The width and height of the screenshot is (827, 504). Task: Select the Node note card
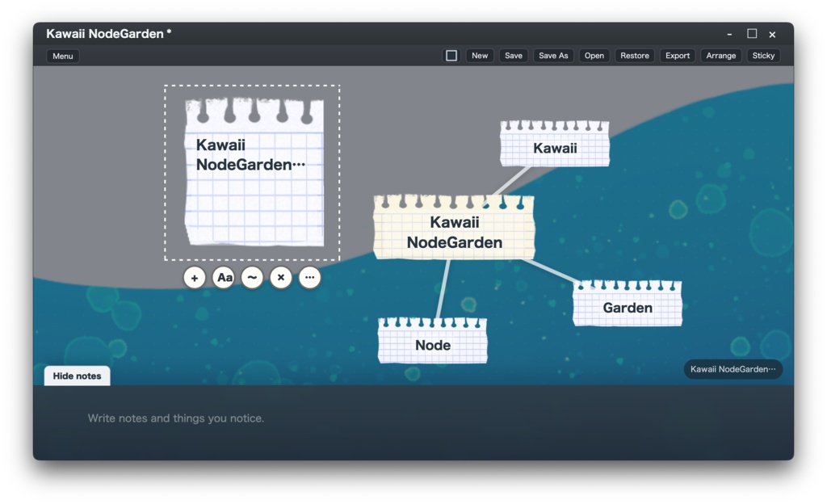tap(433, 341)
